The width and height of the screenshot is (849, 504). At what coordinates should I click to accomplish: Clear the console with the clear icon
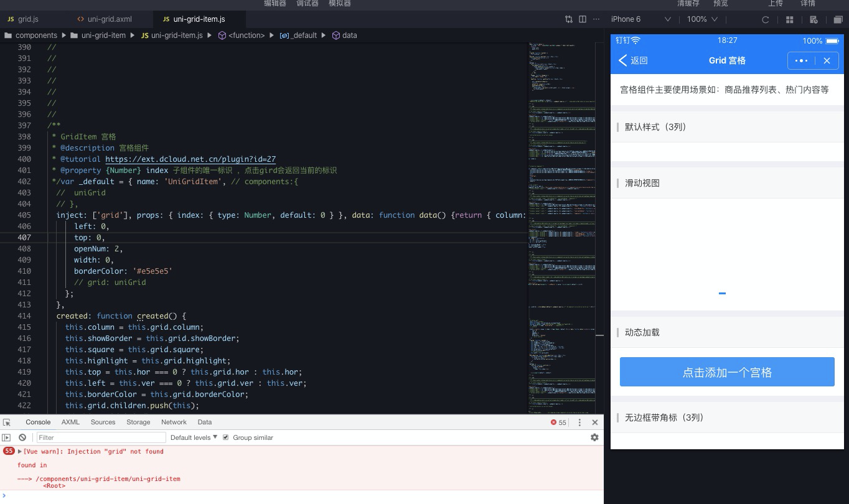tap(22, 437)
